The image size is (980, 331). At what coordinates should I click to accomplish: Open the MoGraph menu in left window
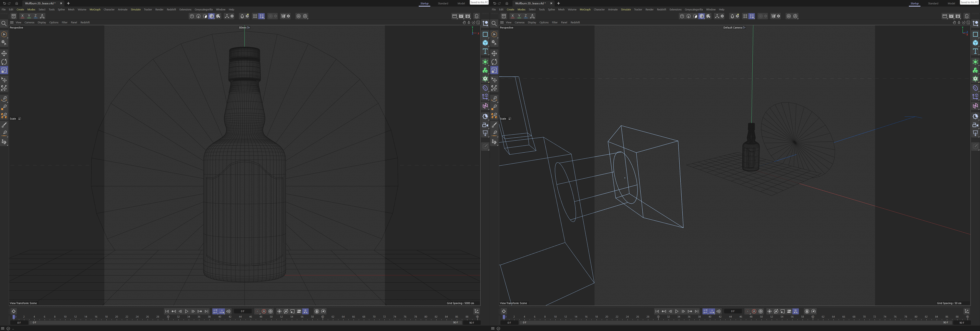tap(95, 9)
